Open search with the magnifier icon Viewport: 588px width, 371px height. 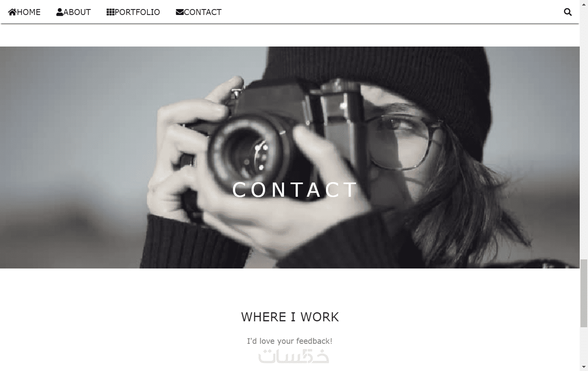pyautogui.click(x=568, y=12)
